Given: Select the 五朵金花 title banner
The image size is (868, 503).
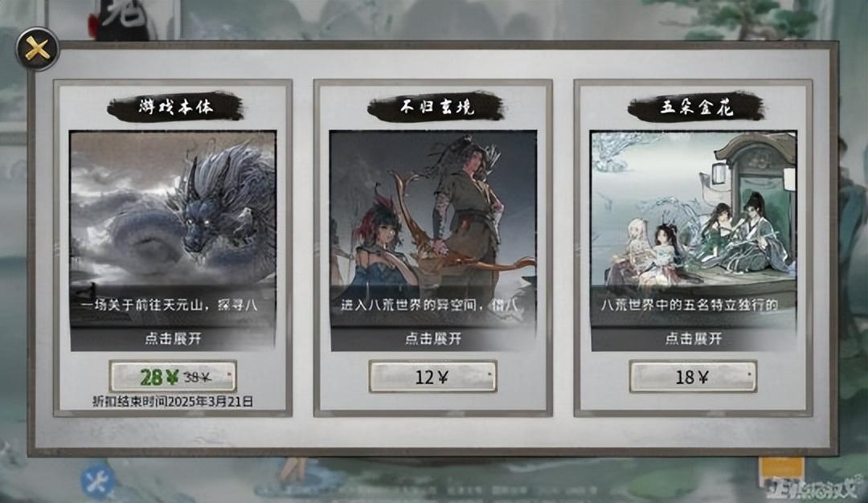Looking at the screenshot, I should pos(696,106).
